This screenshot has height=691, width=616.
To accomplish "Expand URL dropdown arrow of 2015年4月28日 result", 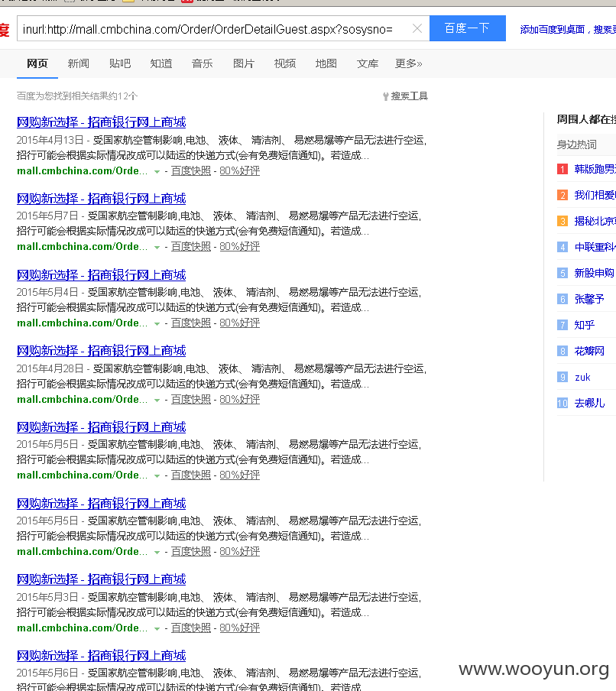I will tap(157, 400).
